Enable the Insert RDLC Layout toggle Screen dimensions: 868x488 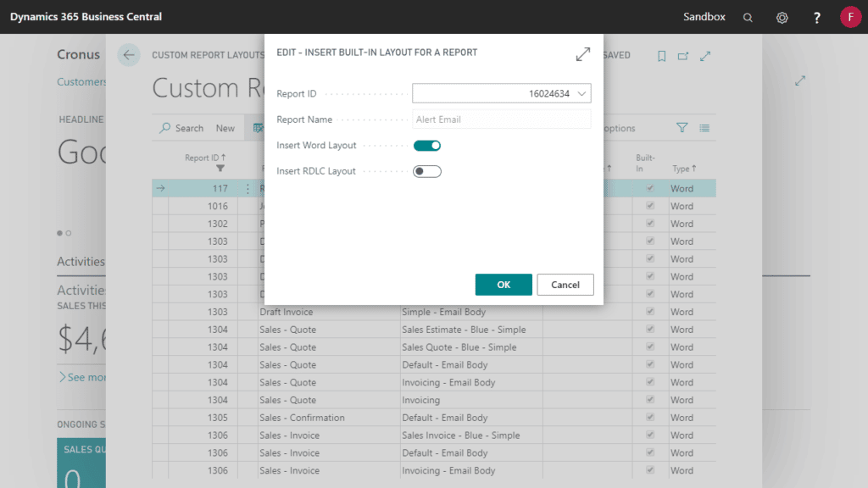[427, 170]
